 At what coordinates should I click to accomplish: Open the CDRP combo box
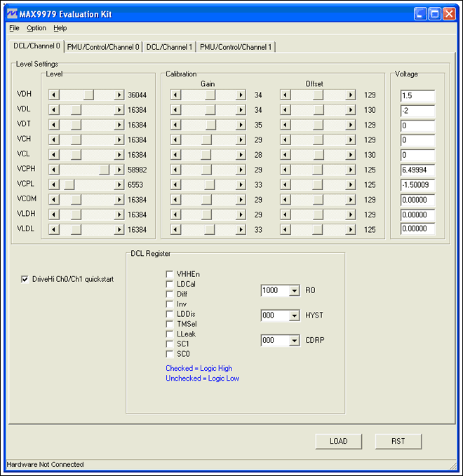[x=293, y=341]
